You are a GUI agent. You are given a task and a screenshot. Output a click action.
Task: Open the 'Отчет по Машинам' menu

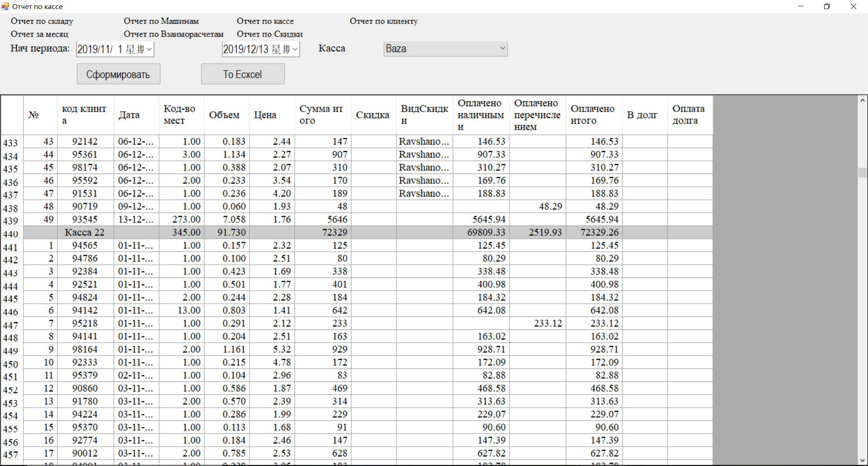click(161, 21)
